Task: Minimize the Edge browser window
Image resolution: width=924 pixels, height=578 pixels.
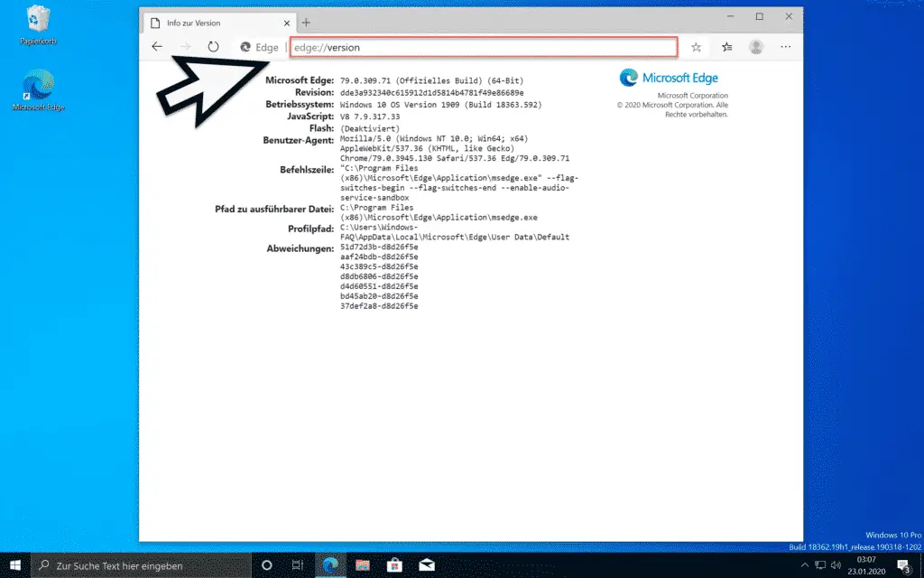Action: pos(731,16)
